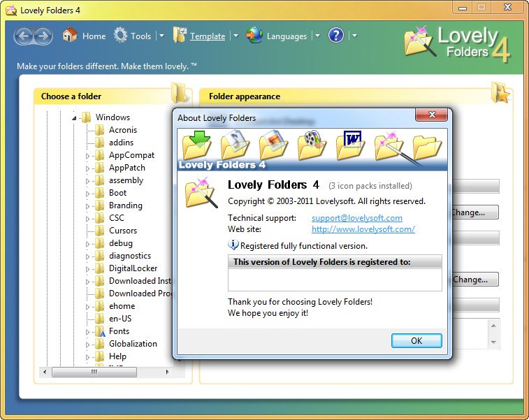Expand the Branding folder node
Viewport: 529px width, 420px height.
point(88,206)
